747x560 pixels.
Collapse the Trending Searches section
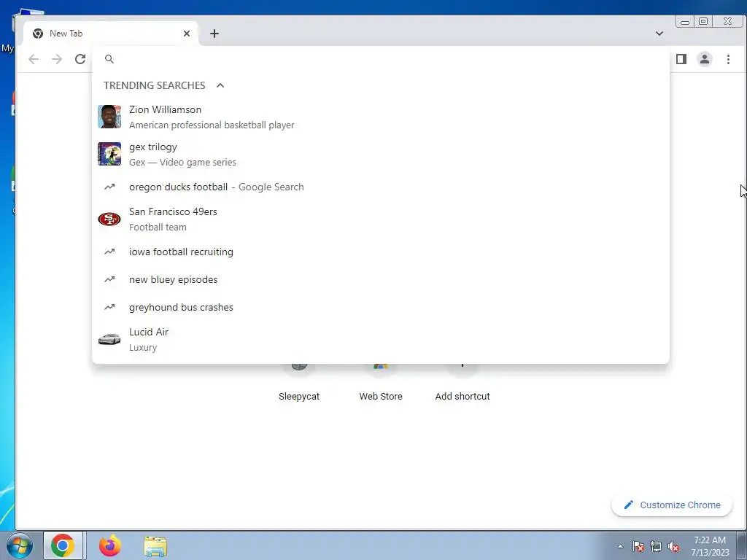tap(220, 85)
